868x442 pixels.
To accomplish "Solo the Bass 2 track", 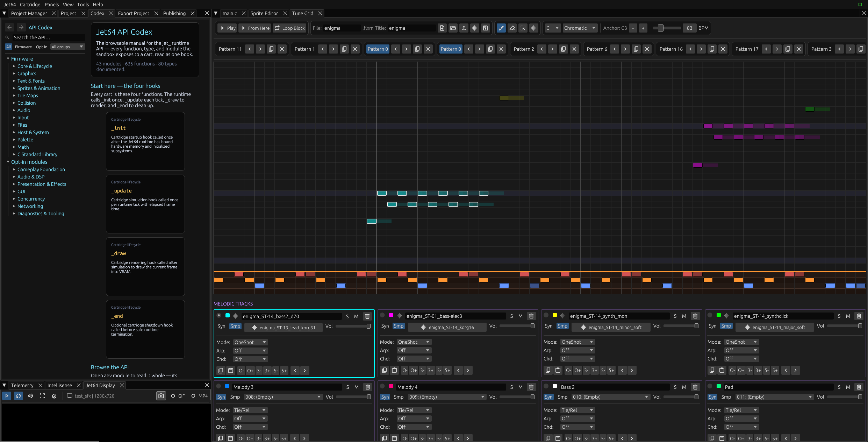I will [675, 387].
